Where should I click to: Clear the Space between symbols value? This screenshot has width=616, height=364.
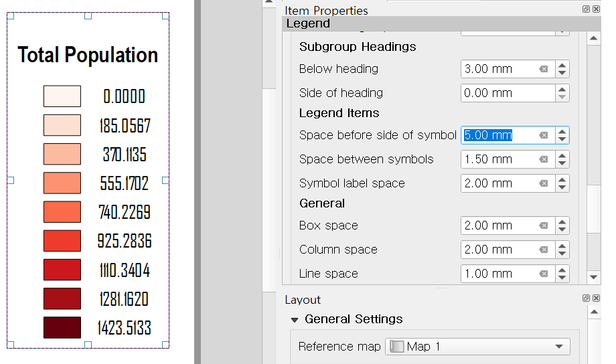pos(544,159)
